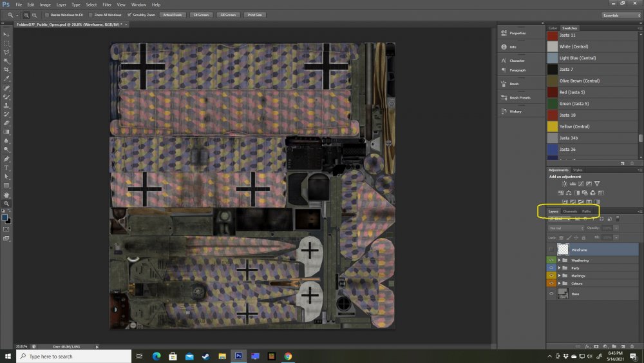This screenshot has width=644, height=363.
Task: Disable the Scrubby Zoom checkbox
Action: pos(129,14)
